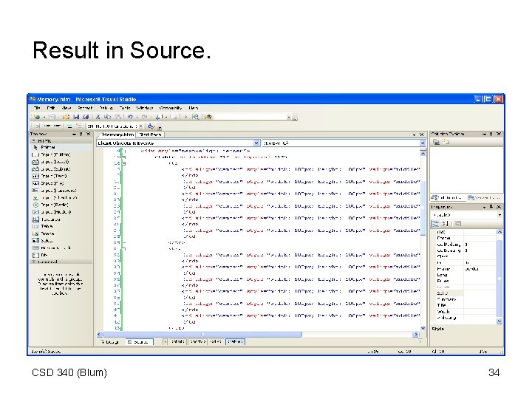Click the Save icon in the toolbar

coord(76,117)
